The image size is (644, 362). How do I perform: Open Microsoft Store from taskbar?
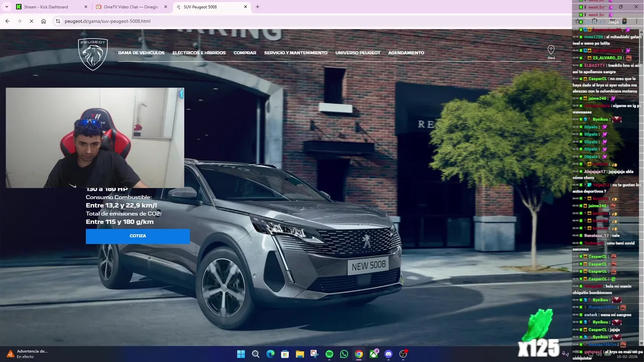285,354
